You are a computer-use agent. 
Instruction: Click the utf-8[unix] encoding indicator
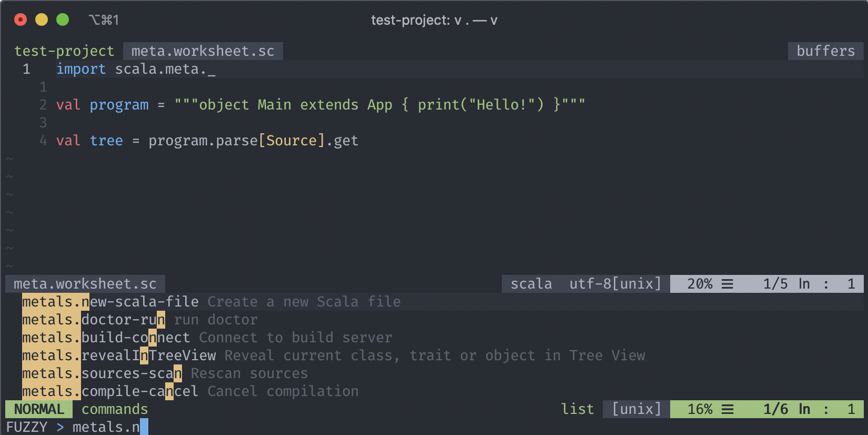pos(615,284)
